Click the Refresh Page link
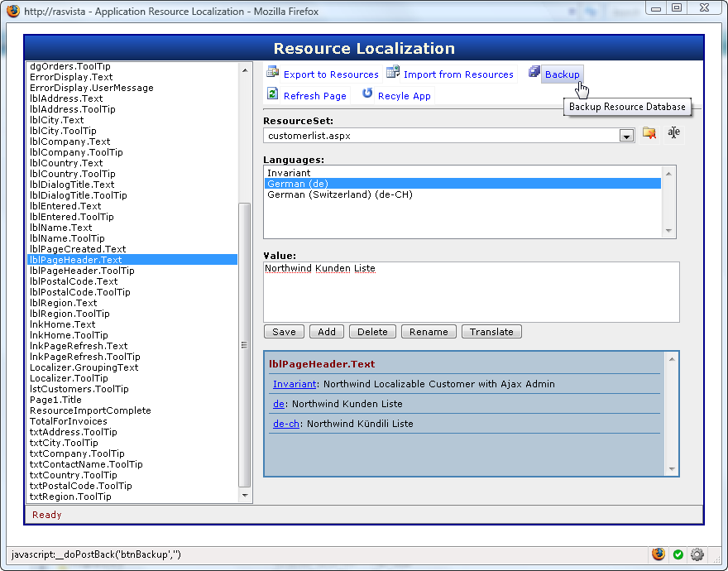728x571 pixels. click(315, 96)
